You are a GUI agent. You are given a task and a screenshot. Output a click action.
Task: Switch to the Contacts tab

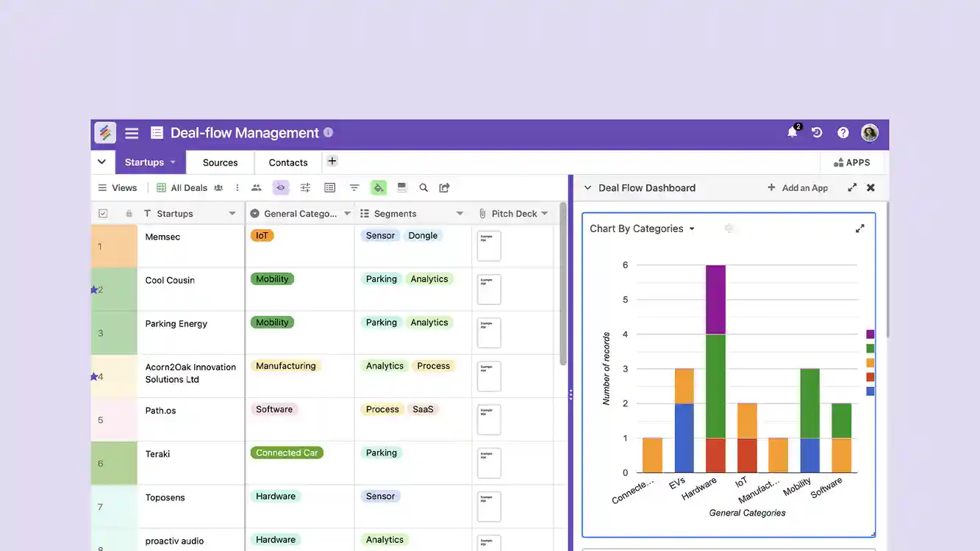click(287, 162)
